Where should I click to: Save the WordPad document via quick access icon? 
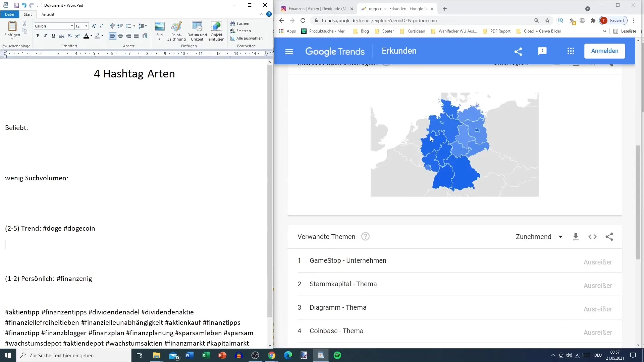coord(17,5)
